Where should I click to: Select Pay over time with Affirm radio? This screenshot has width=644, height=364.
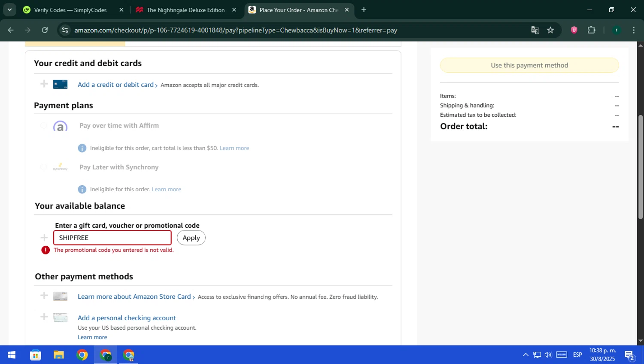[44, 125]
